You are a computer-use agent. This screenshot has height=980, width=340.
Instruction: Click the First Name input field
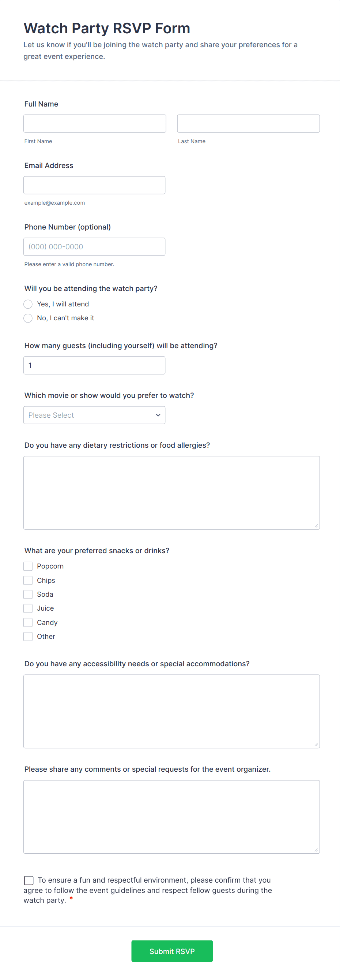tap(95, 124)
